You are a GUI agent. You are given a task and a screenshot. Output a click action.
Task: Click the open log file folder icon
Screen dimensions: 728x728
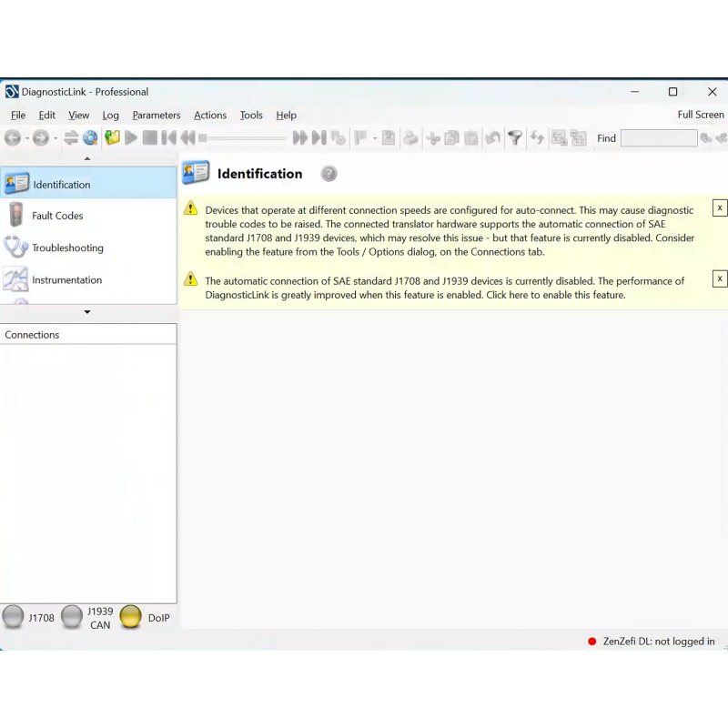point(112,138)
